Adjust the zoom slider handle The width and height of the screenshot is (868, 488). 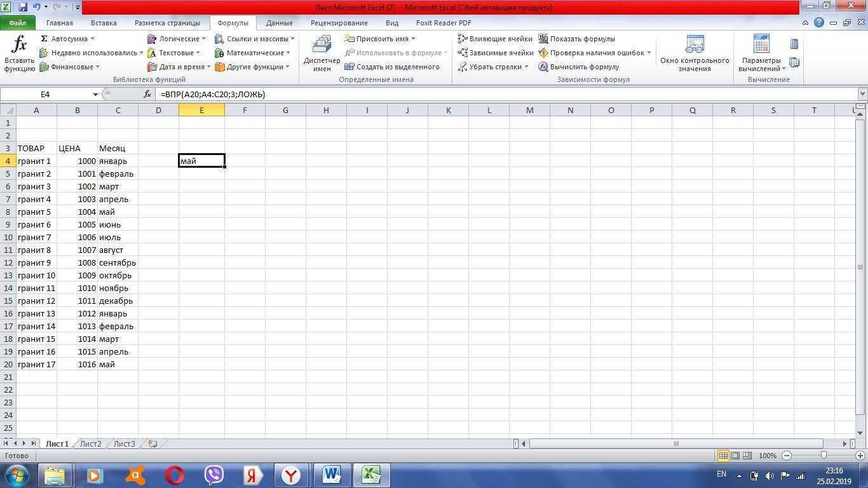pyautogui.click(x=824, y=456)
